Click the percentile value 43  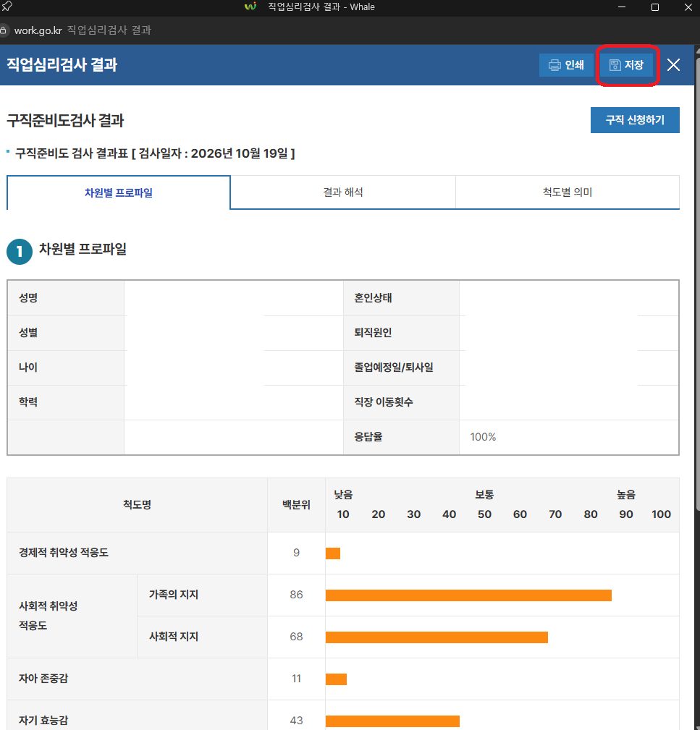(296, 720)
